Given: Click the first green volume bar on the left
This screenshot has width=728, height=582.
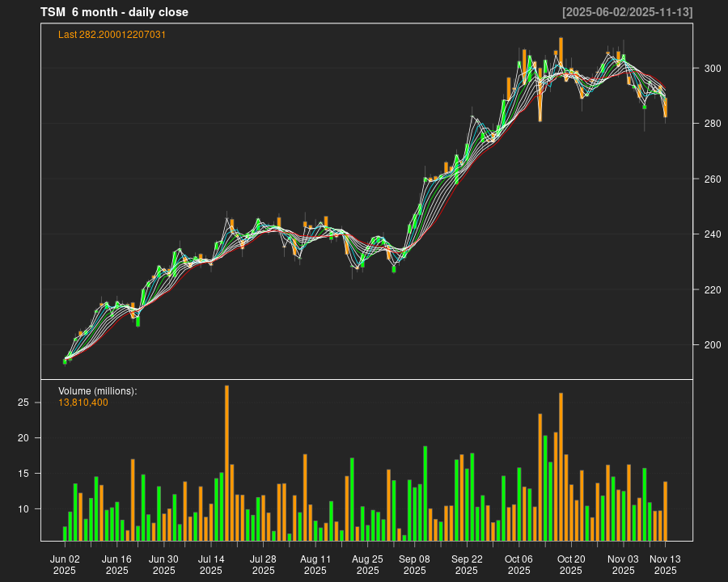Looking at the screenshot, I should coord(65,533).
